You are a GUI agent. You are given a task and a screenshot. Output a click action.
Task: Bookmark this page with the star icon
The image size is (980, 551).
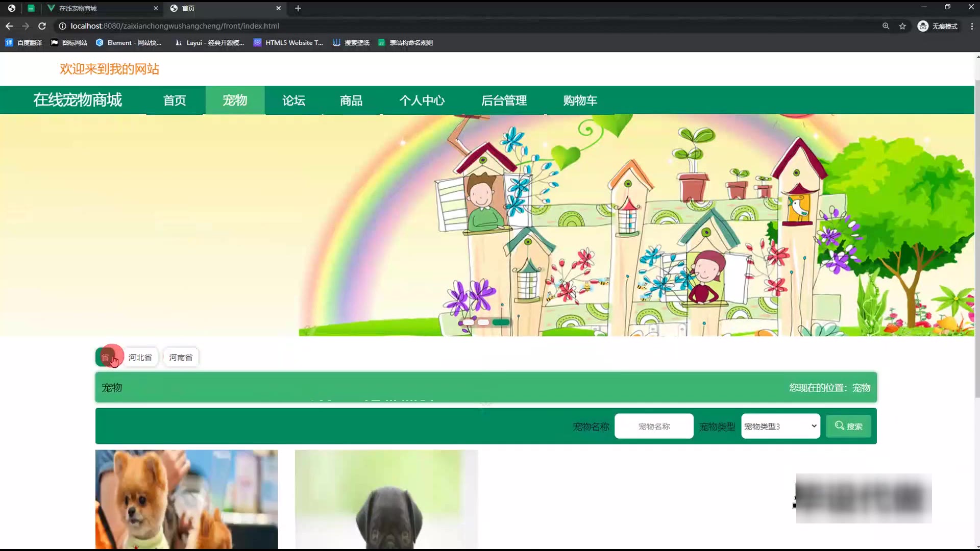[902, 26]
